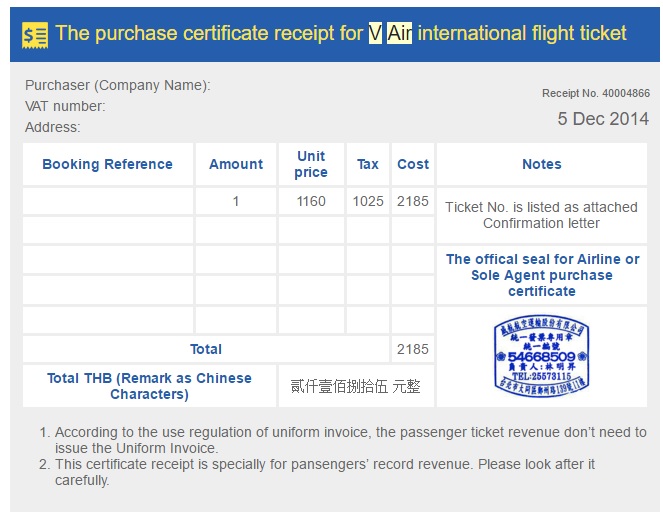Select the tax value 1025
663x520 pixels.
(x=368, y=201)
